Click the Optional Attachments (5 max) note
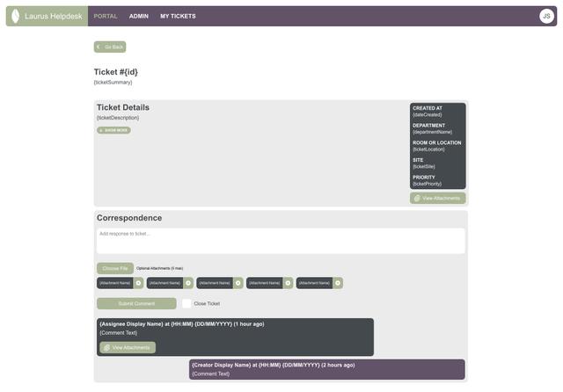 [x=160, y=268]
